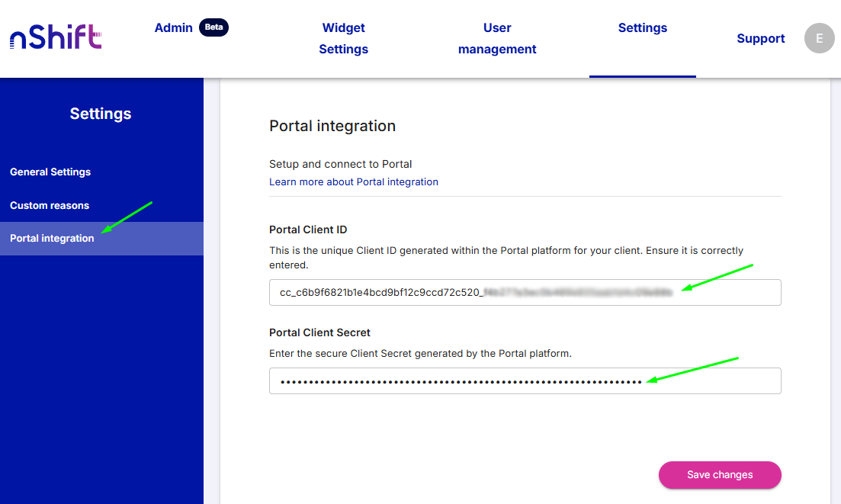841x504 pixels.
Task: Select General Settings in the sidebar
Action: click(50, 172)
